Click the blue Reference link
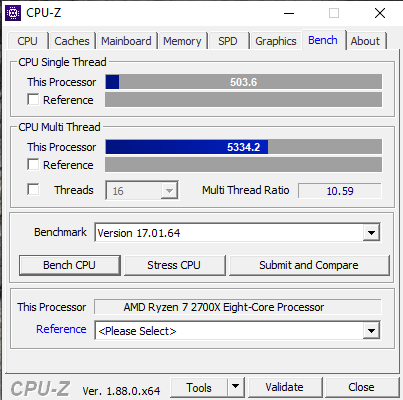 61,329
